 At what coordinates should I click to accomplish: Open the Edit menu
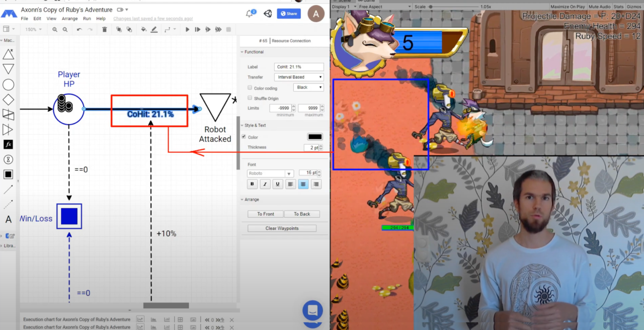(x=37, y=19)
